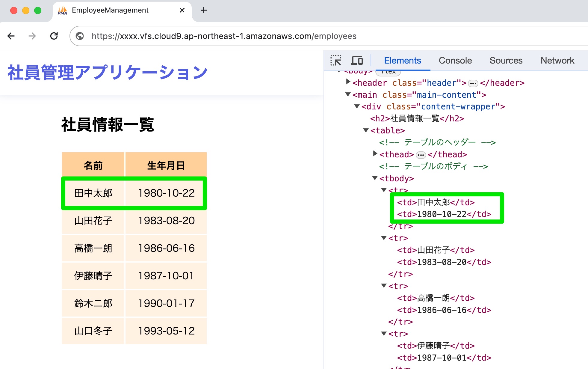Click the URL address bar
This screenshot has height=369, width=588.
224,36
